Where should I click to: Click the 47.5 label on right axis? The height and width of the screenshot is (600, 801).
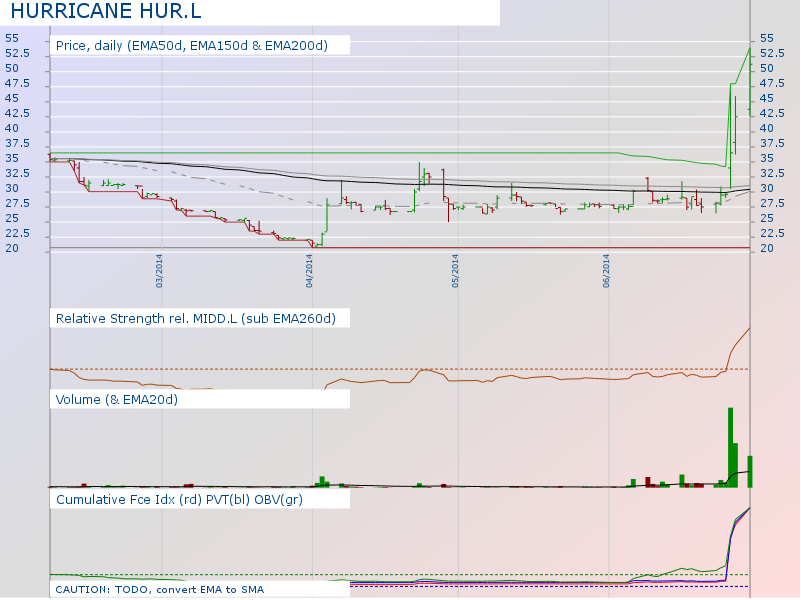771,84
